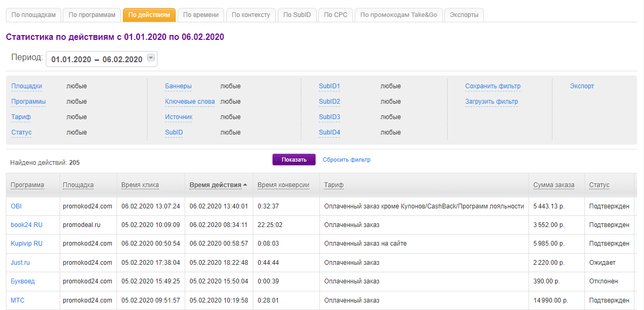
Task: Select the По времени tab
Action: (201, 15)
